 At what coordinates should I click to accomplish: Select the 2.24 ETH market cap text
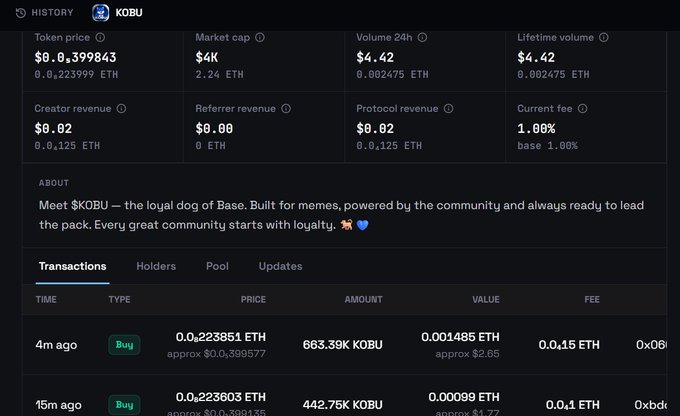point(219,75)
